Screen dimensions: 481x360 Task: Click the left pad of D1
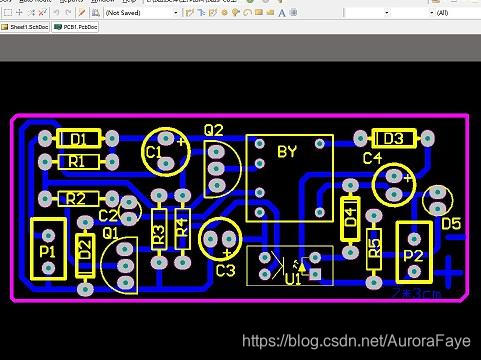pyautogui.click(x=45, y=138)
